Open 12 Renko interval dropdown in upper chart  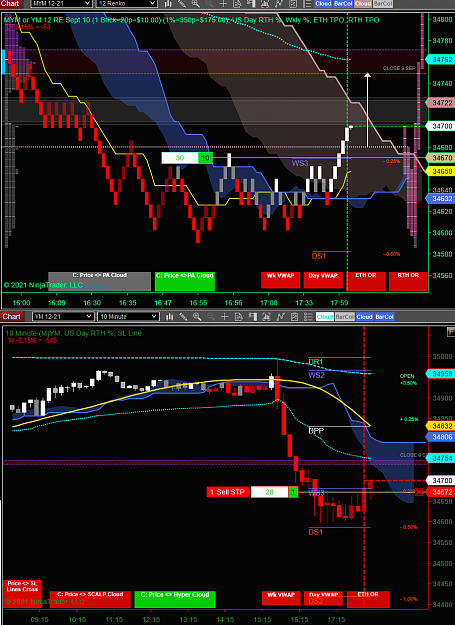[x=127, y=3]
